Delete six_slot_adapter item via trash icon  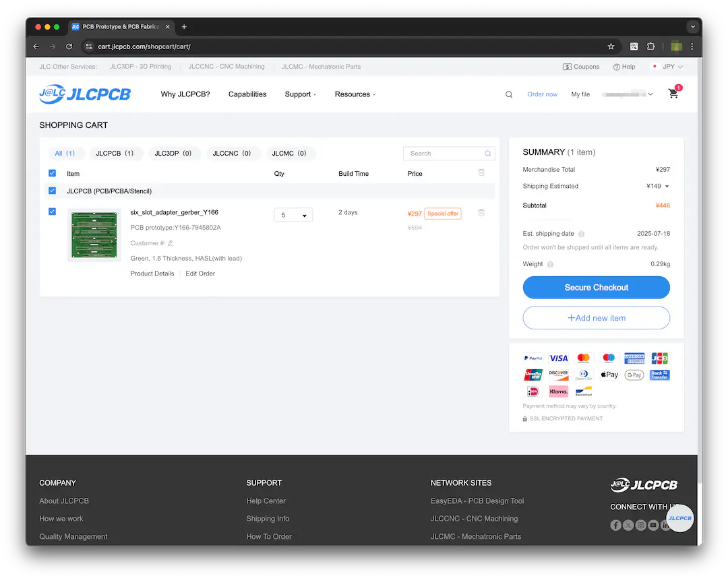[481, 212]
